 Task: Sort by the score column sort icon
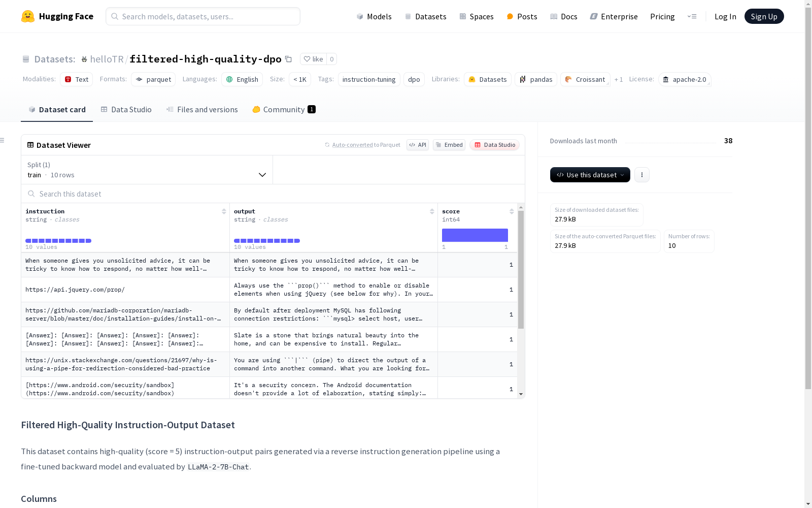[512, 211]
